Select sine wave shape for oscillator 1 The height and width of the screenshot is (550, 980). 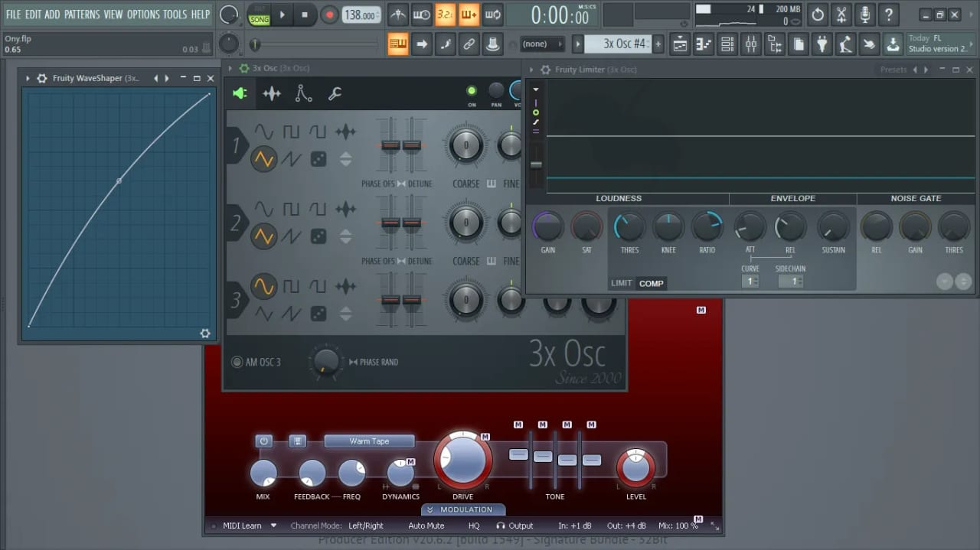[263, 132]
